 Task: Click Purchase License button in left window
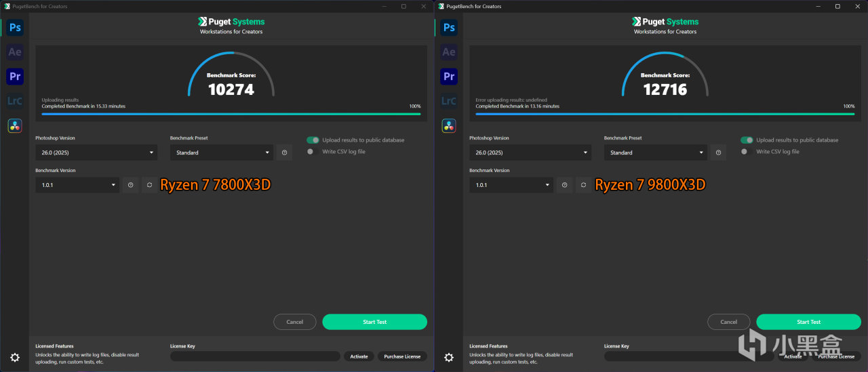[402, 356]
